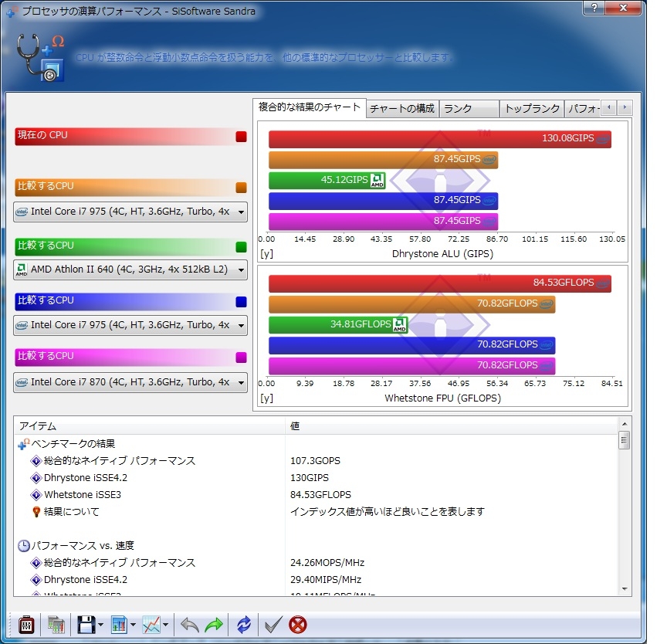Click green color swatch for 比較するCPU
667x644 pixels.
[x=241, y=247]
